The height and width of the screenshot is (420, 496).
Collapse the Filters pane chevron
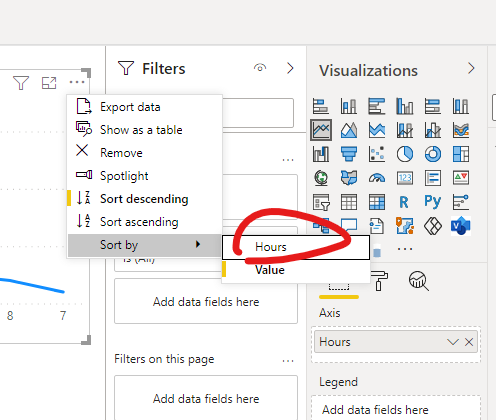click(x=290, y=68)
